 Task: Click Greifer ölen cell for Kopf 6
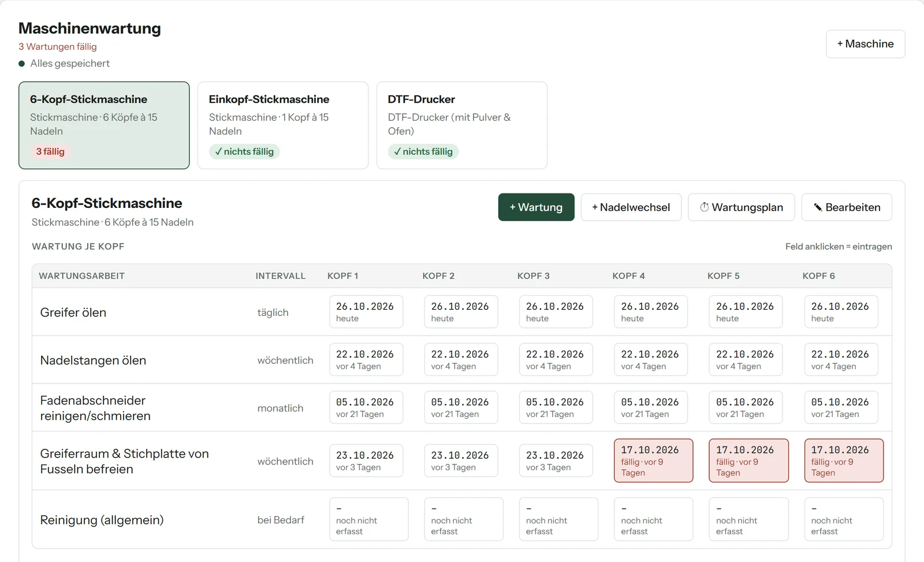841,312
